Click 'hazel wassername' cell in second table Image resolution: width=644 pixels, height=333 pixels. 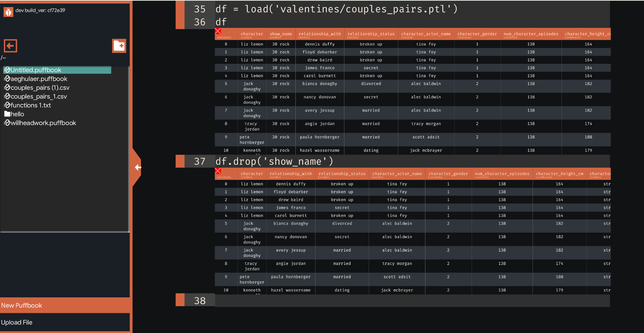(x=291, y=290)
